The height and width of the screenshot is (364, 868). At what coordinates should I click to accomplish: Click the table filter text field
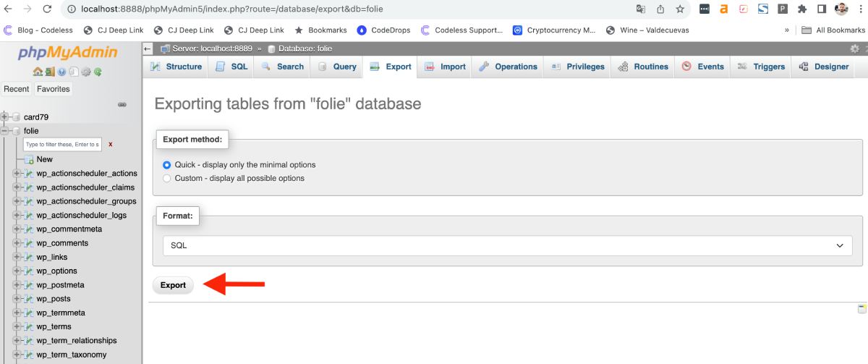click(x=63, y=145)
